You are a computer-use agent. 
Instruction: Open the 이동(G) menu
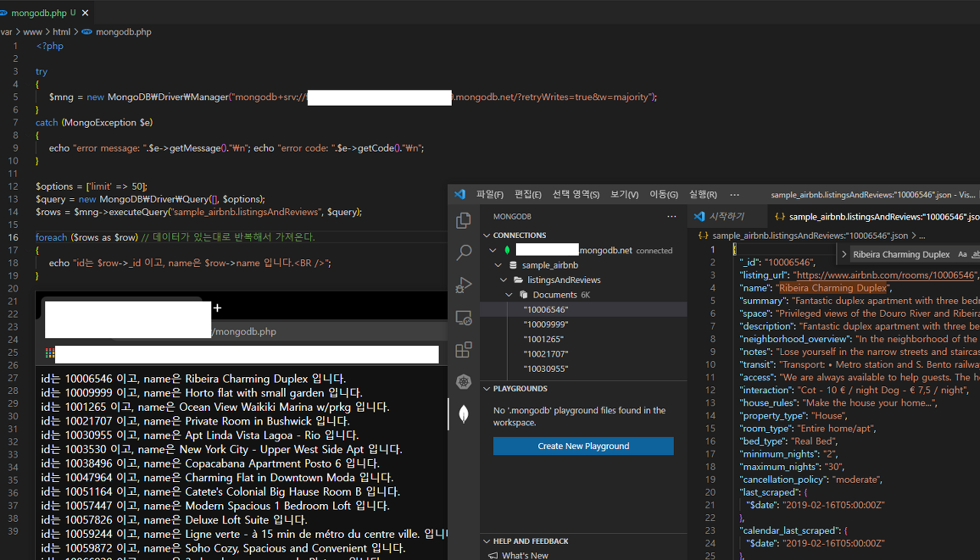[x=664, y=194]
